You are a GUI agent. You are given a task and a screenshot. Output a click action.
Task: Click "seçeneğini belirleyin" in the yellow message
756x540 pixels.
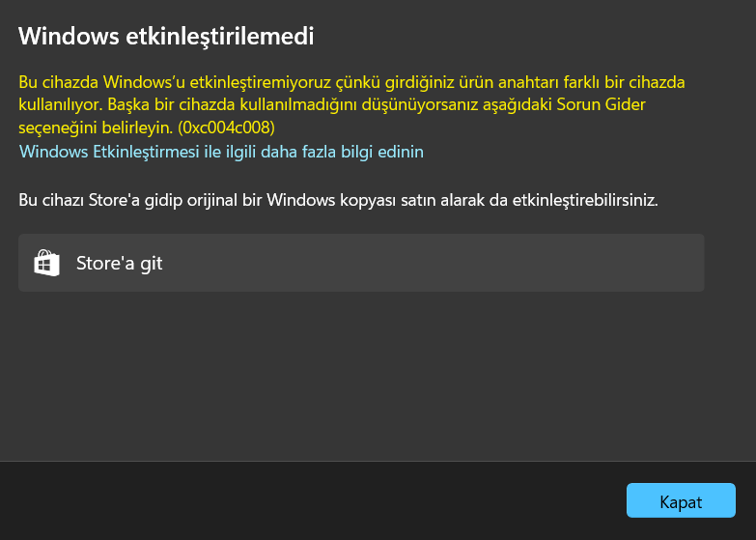(96, 128)
